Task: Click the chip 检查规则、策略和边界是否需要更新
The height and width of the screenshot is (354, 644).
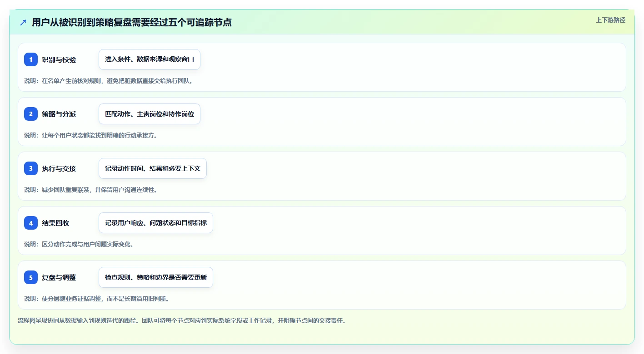Action: pyautogui.click(x=156, y=277)
